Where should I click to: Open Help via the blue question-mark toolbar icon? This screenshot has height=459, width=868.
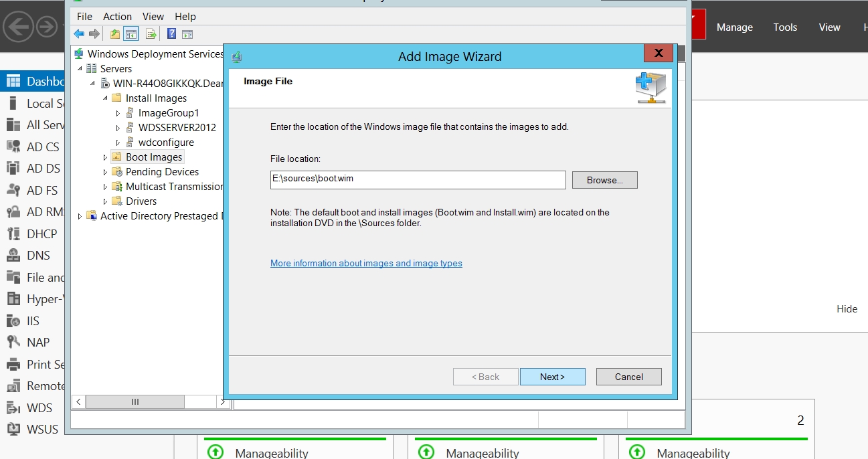pos(172,34)
